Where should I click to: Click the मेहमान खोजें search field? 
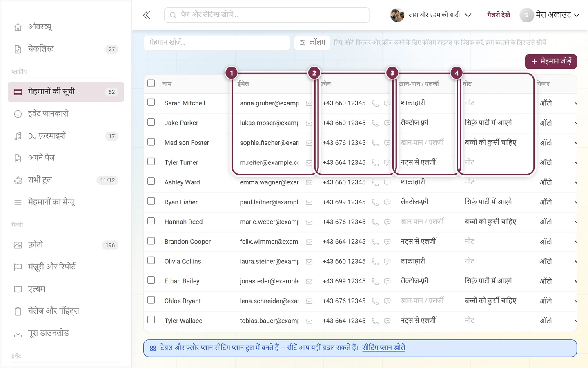coord(217,43)
